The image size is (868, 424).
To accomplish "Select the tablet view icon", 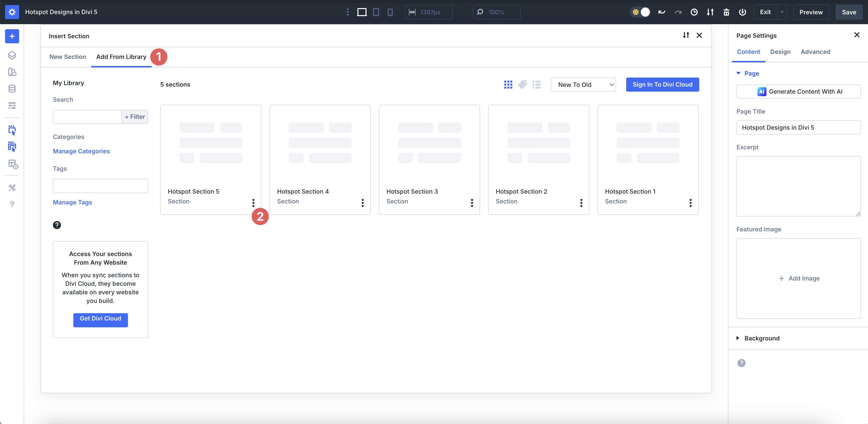I will (376, 12).
